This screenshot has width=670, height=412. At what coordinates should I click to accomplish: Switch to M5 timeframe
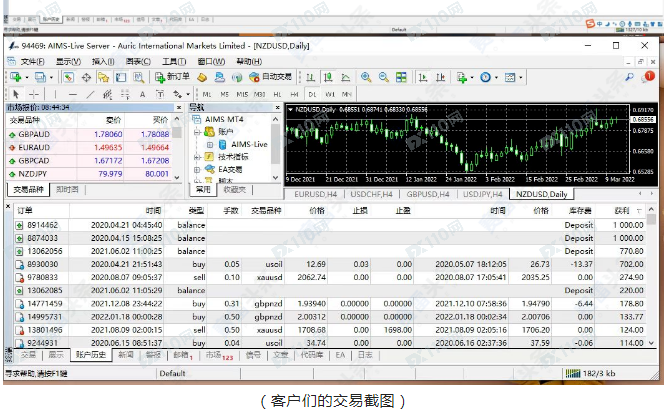[x=224, y=94]
